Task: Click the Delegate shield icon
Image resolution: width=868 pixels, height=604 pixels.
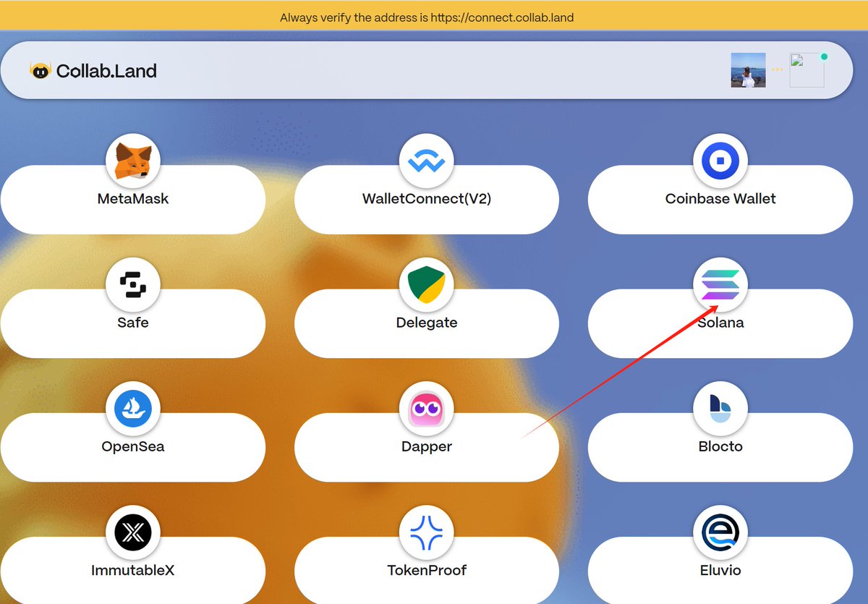Action: 427,286
